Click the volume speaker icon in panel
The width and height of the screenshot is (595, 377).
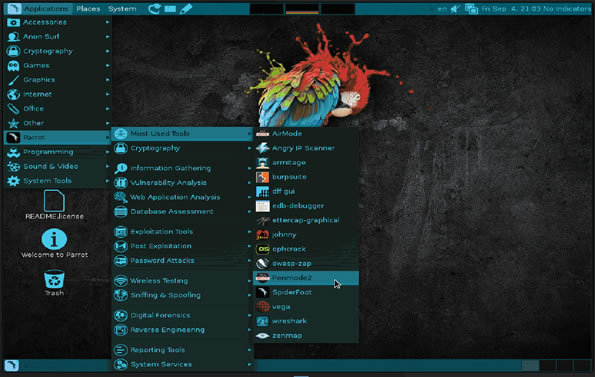[x=456, y=9]
